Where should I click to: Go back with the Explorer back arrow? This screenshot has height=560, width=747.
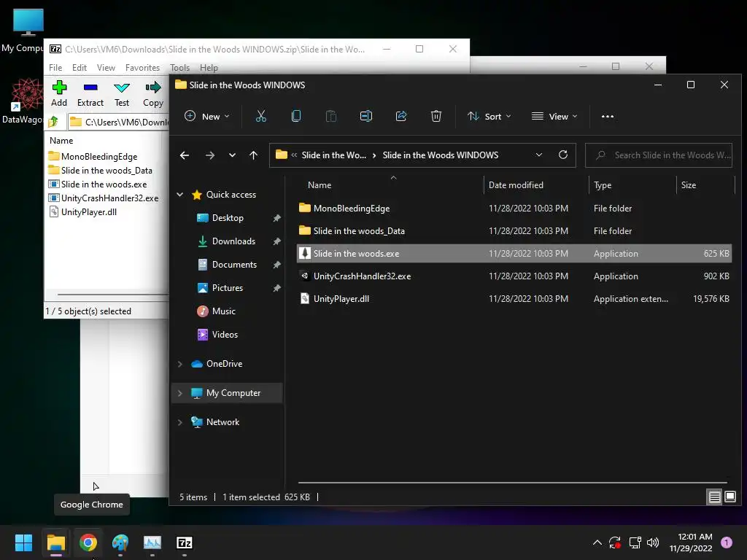(x=185, y=155)
